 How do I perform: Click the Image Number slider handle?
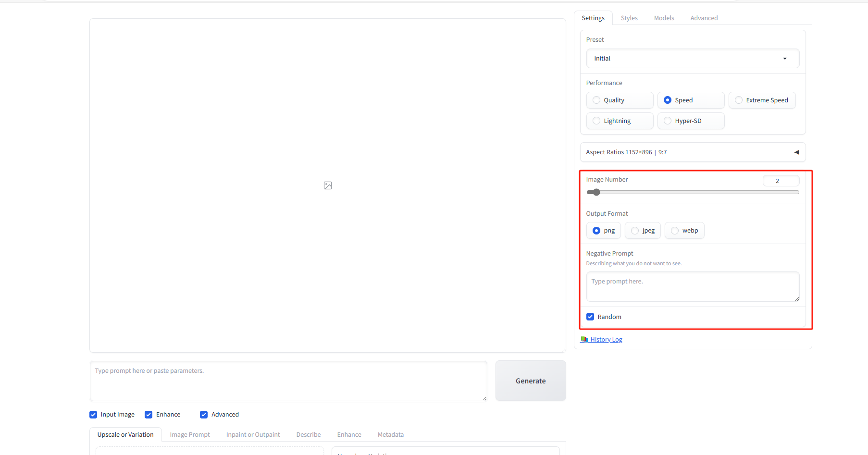[596, 192]
